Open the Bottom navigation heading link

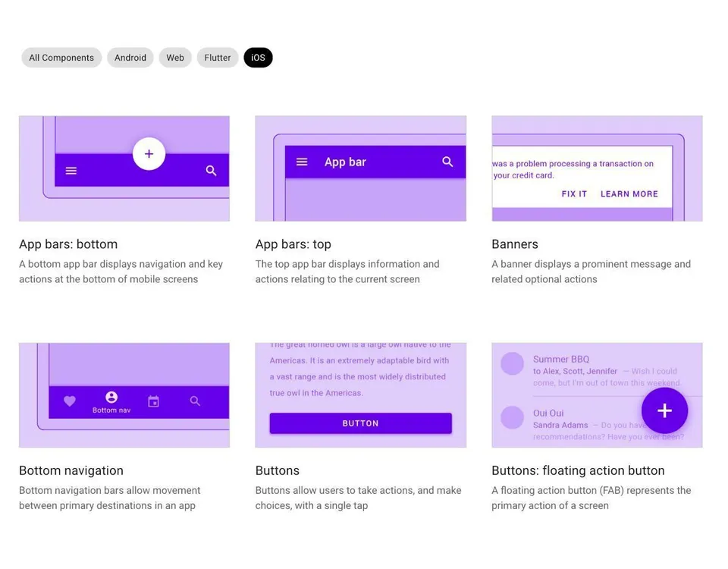pyautogui.click(x=71, y=470)
